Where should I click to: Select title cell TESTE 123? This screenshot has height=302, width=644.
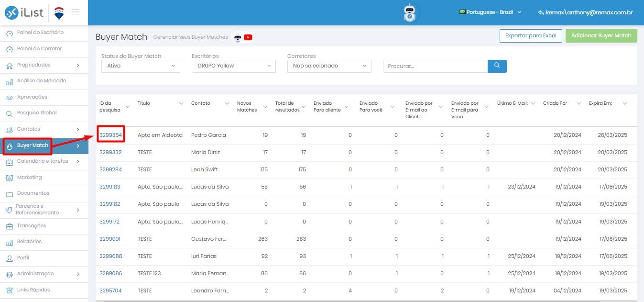(x=149, y=273)
